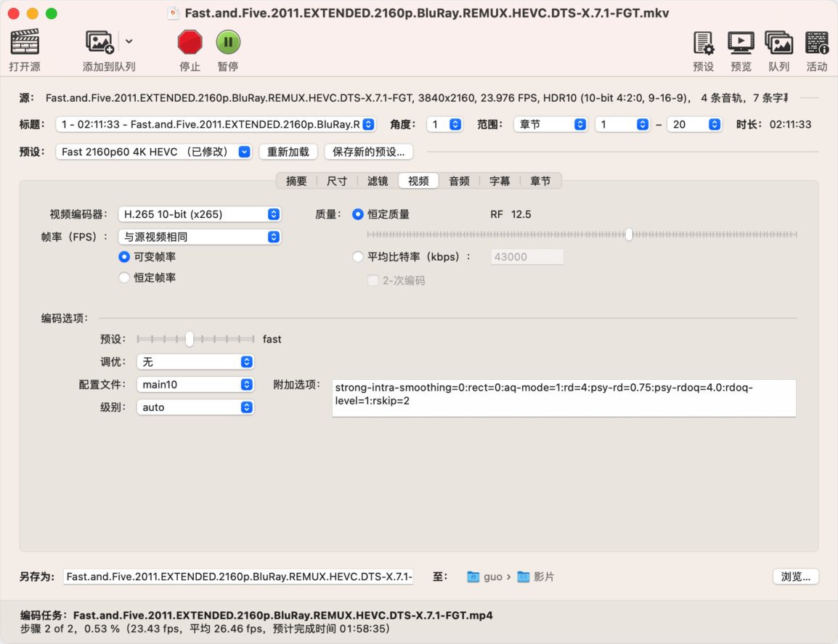Show the Queue window icon
The height and width of the screenshot is (644, 838).
pos(778,43)
